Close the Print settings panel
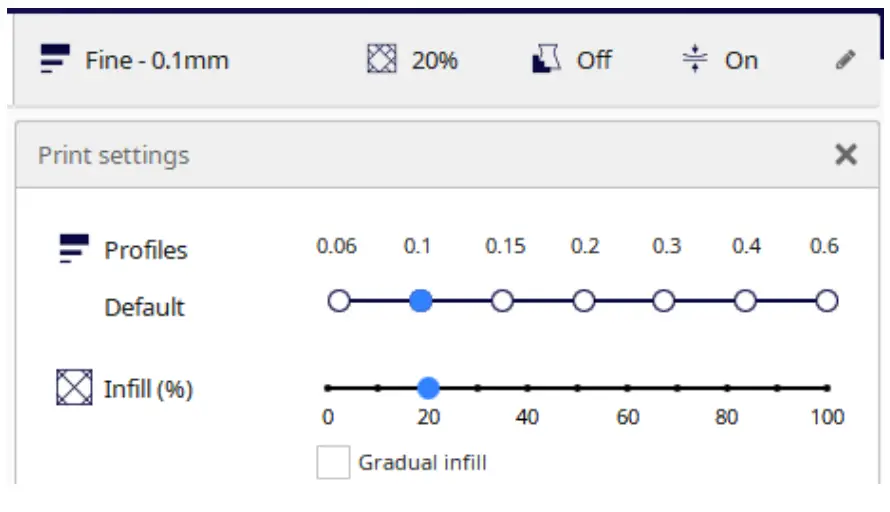 [846, 155]
